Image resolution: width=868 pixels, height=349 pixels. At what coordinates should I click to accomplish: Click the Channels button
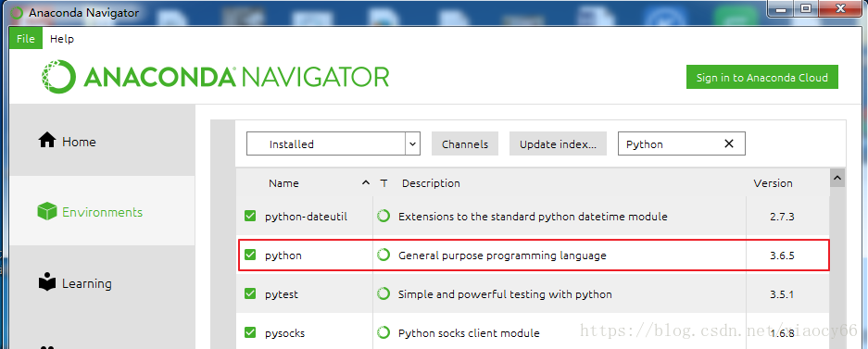465,143
